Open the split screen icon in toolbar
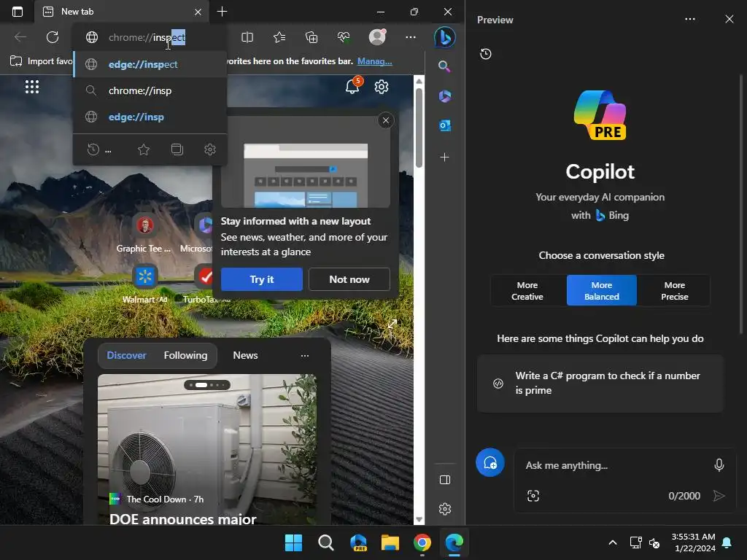The height and width of the screenshot is (560, 747). 247,37
